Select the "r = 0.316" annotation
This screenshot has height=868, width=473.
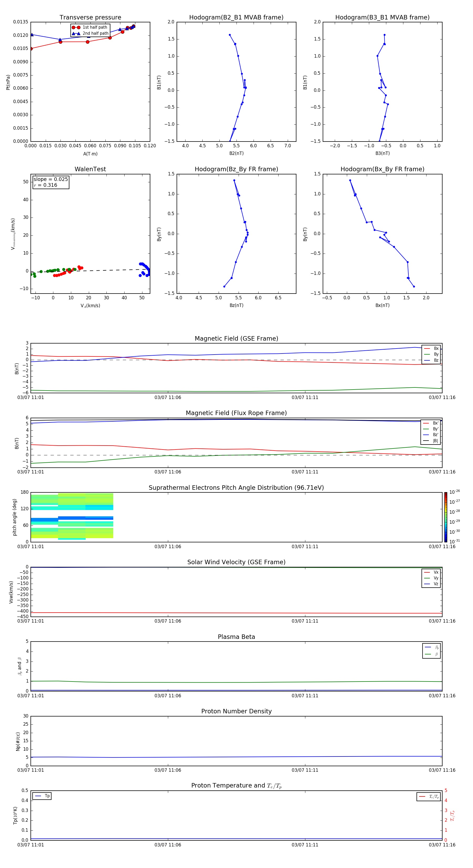click(45, 185)
